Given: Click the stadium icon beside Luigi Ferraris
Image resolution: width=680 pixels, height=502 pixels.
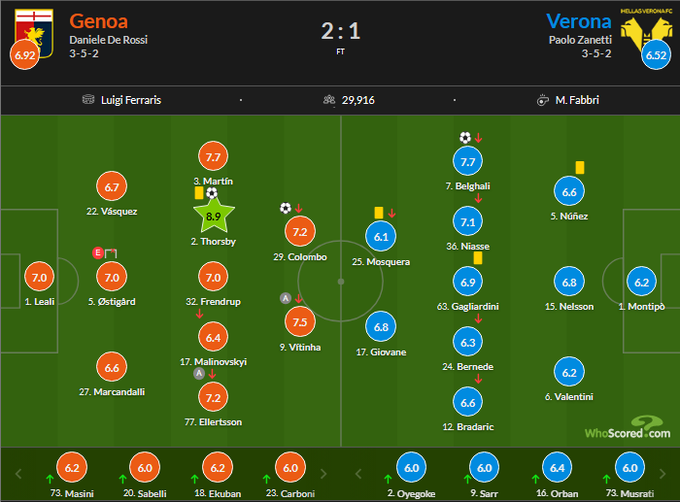Looking at the screenshot, I should coord(92,100).
